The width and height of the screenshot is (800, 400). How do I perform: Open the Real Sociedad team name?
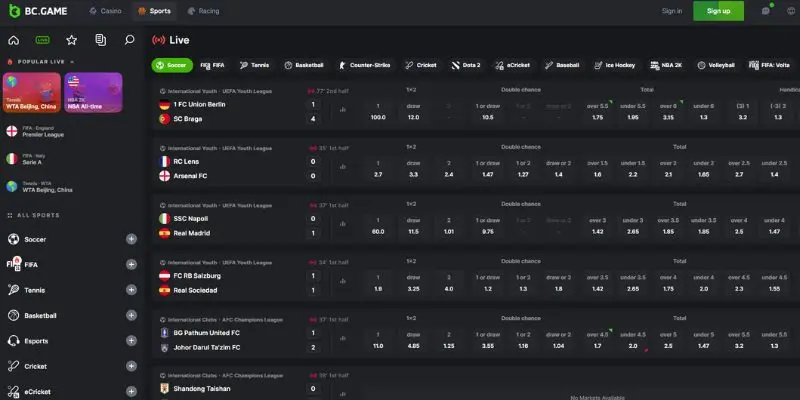195,290
